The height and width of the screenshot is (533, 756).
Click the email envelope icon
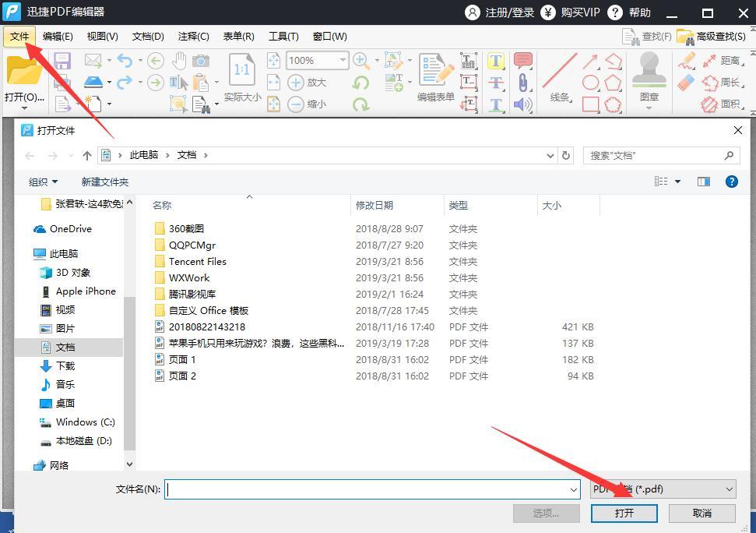point(93,61)
